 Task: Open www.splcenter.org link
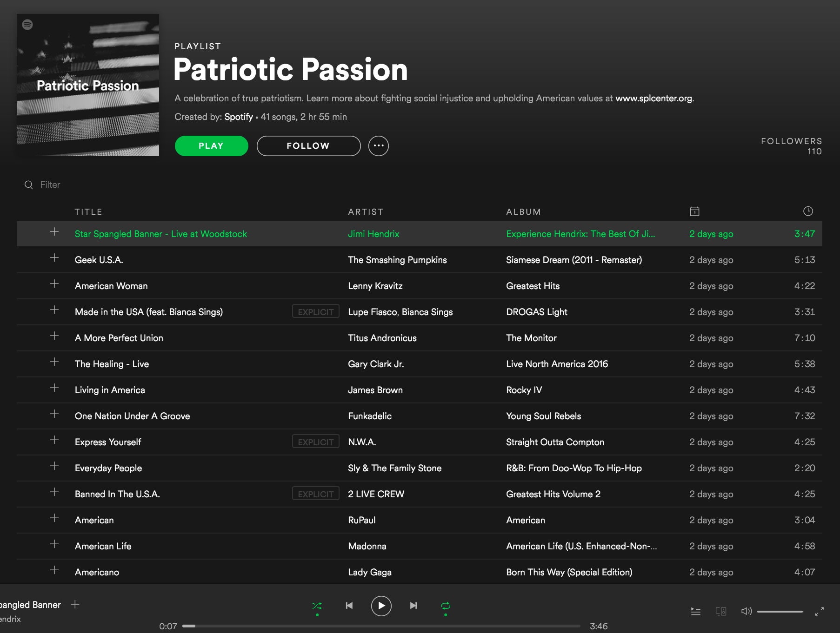coord(654,99)
